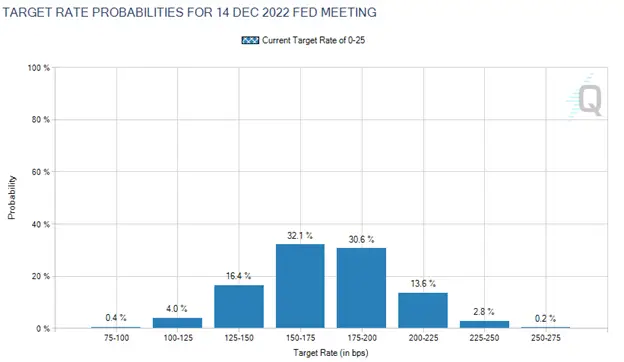Click the 75-100 x-axis label
624x362 pixels.
pos(116,338)
